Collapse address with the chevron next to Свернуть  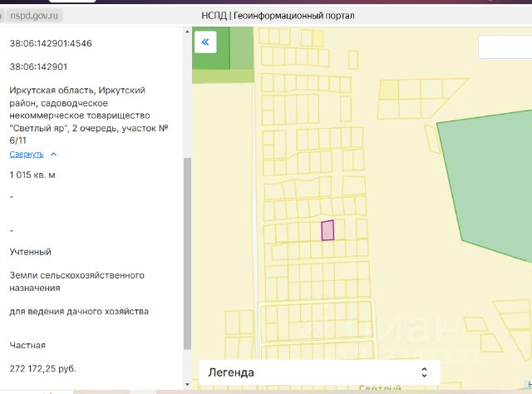tap(53, 155)
